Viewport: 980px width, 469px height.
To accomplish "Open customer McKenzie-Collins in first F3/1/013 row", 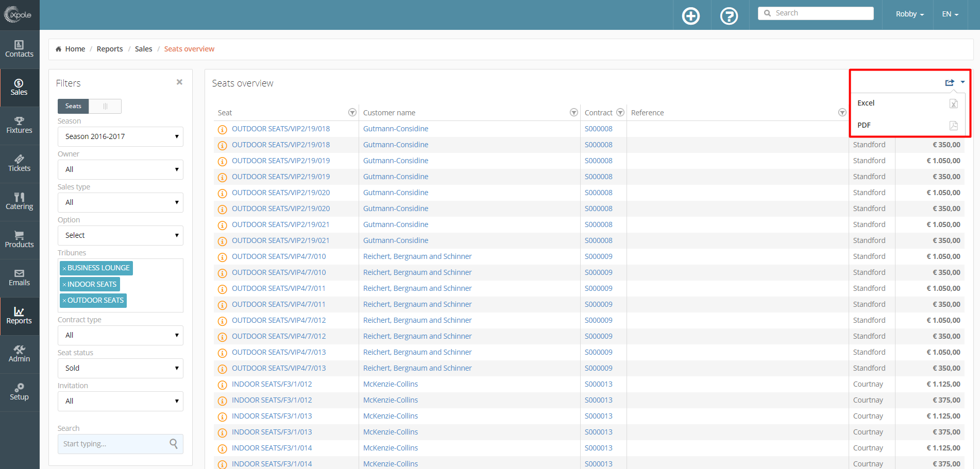I will pyautogui.click(x=391, y=416).
